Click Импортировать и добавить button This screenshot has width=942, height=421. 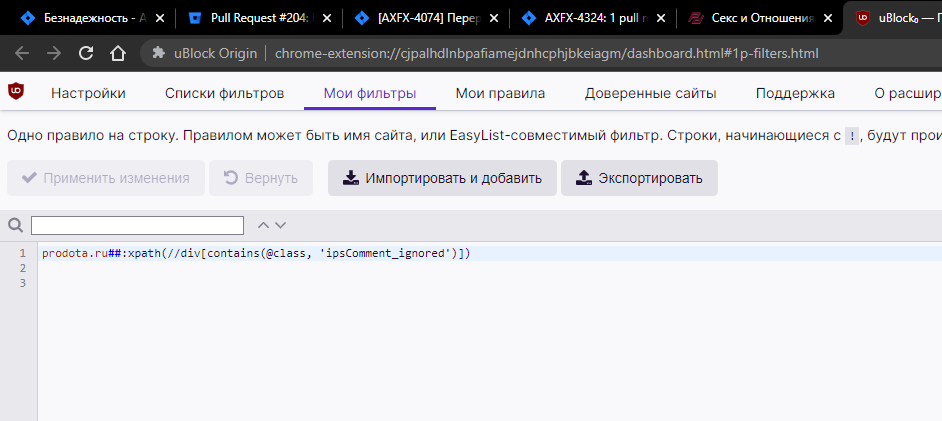click(442, 178)
